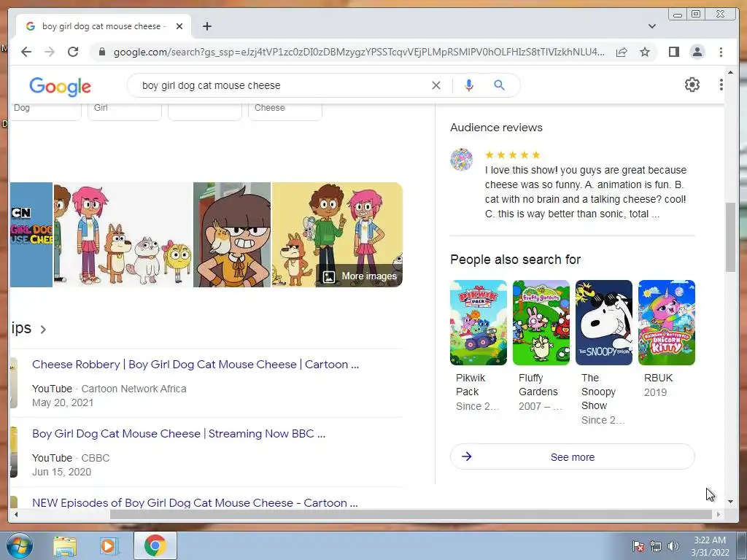Open image of angry brown-haired girl
The width and height of the screenshot is (747, 560).
point(232,235)
